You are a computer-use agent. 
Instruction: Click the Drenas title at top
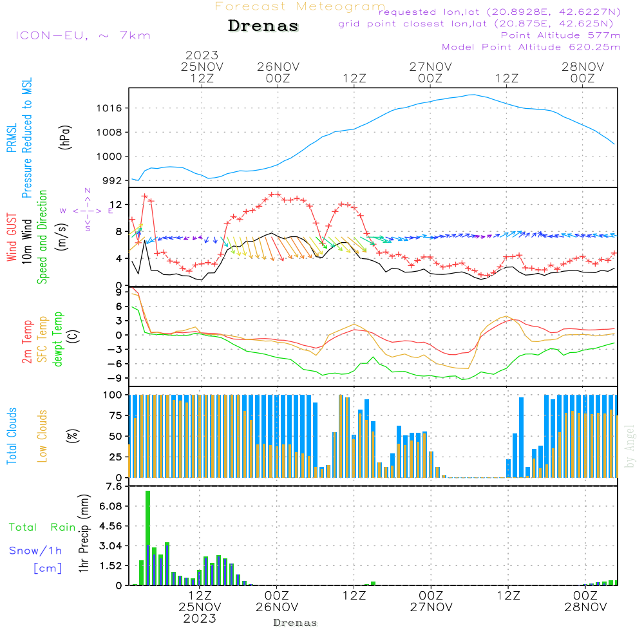pyautogui.click(x=263, y=26)
